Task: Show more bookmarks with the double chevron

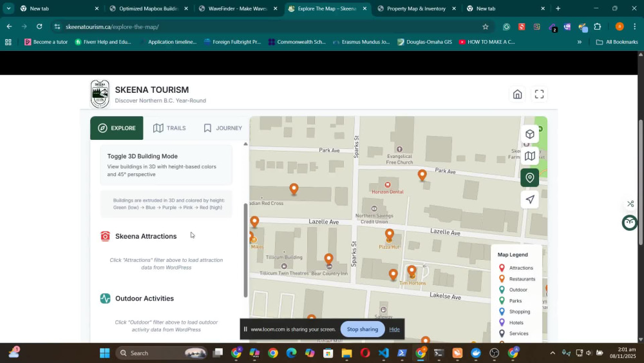Action: pos(580,42)
